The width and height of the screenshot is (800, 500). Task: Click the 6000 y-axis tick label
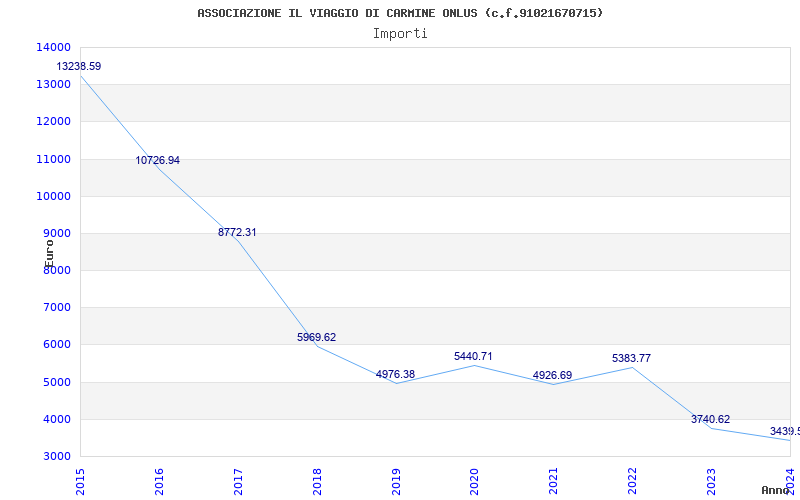click(56, 345)
